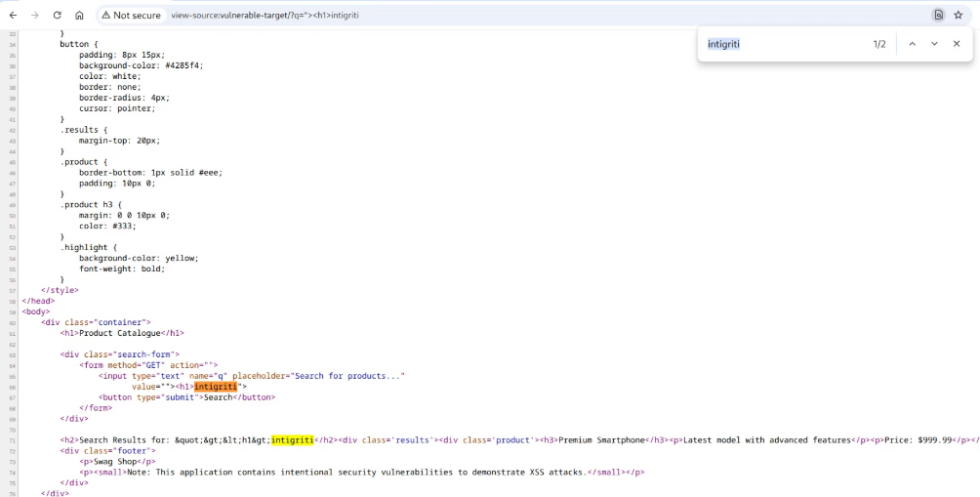This screenshot has width=980, height=497.
Task: Go back to the previous page
Action: click(13, 15)
